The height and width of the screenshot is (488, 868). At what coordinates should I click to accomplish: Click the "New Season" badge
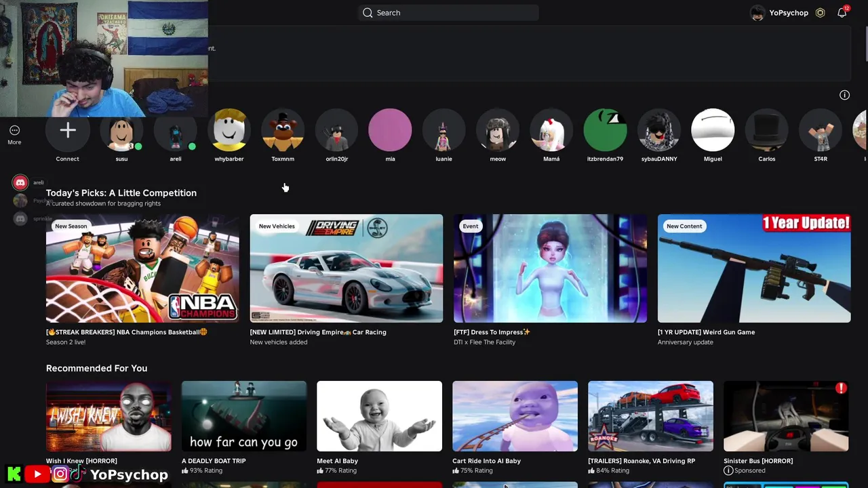pos(71,226)
